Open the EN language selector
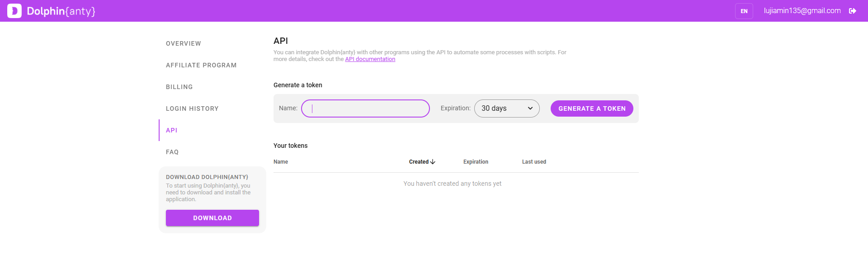 click(x=744, y=11)
